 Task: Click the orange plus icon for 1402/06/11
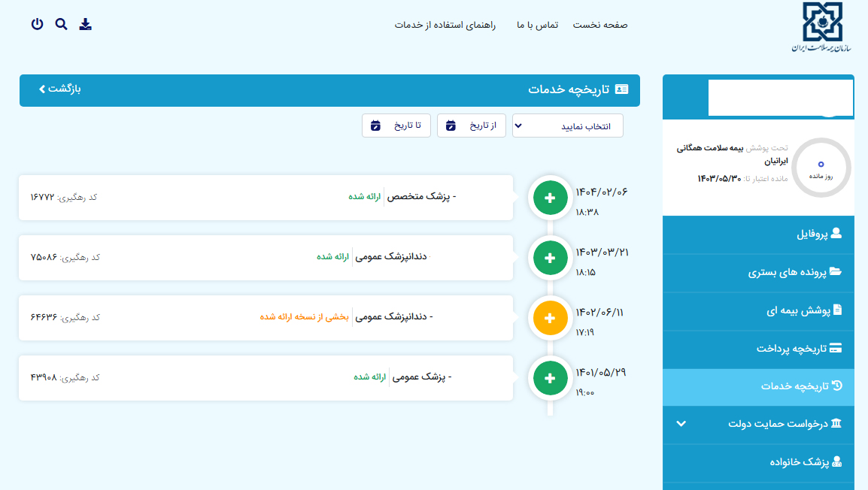pyautogui.click(x=550, y=318)
